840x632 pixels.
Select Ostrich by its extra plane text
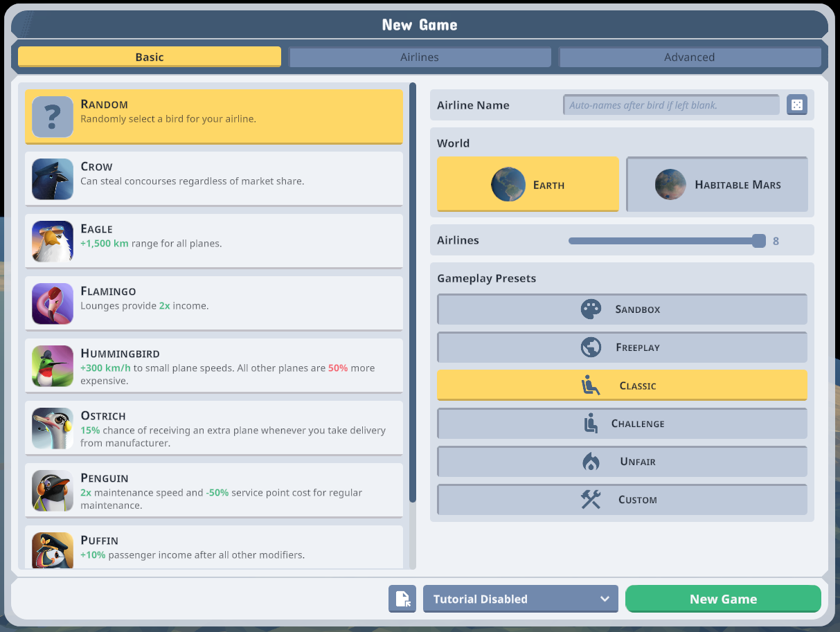pyautogui.click(x=233, y=437)
